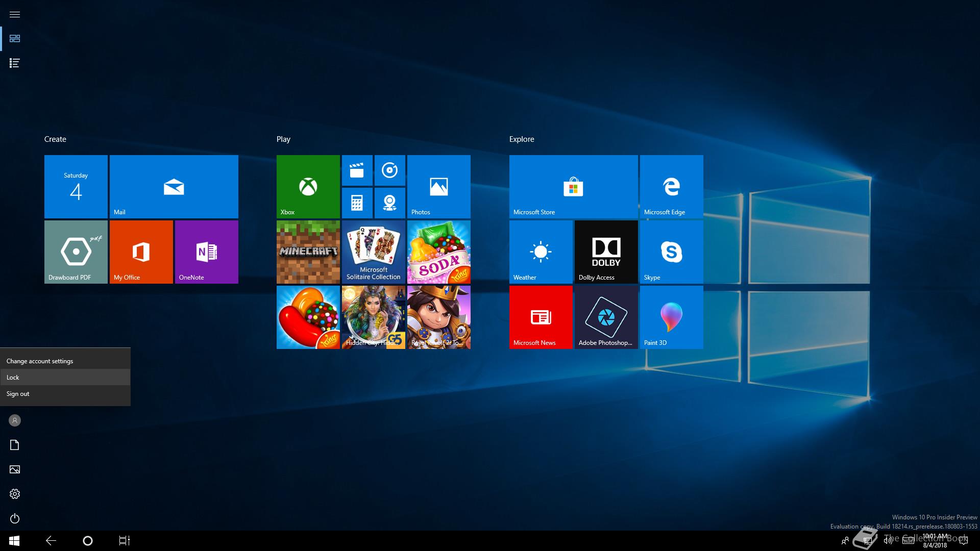The height and width of the screenshot is (551, 980).
Task: Open the Paint 3D tile
Action: (x=672, y=317)
